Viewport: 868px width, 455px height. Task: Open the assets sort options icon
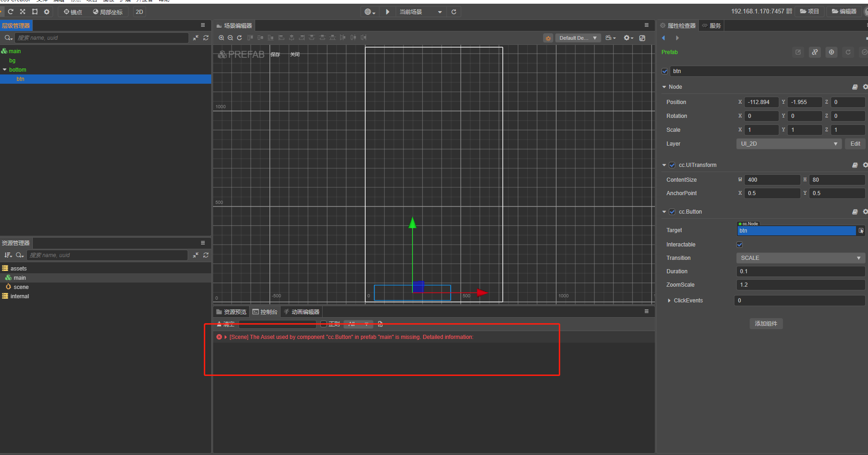[x=8, y=255]
